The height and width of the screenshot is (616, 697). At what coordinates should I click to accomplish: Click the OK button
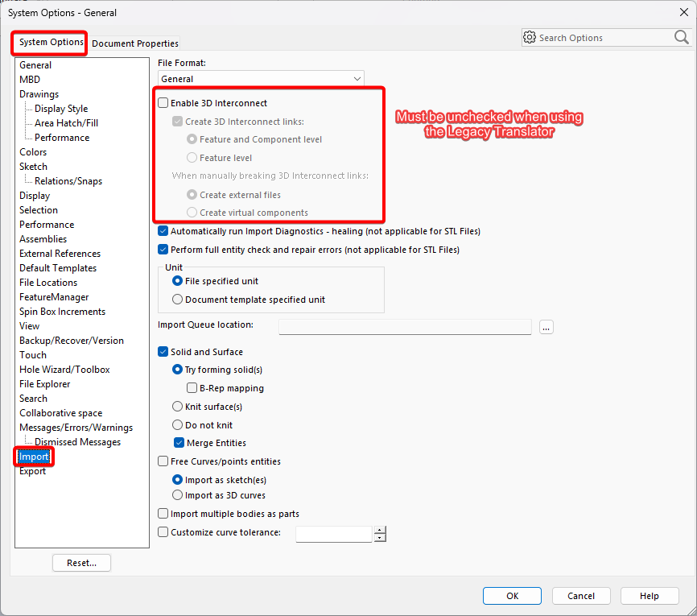point(512,596)
